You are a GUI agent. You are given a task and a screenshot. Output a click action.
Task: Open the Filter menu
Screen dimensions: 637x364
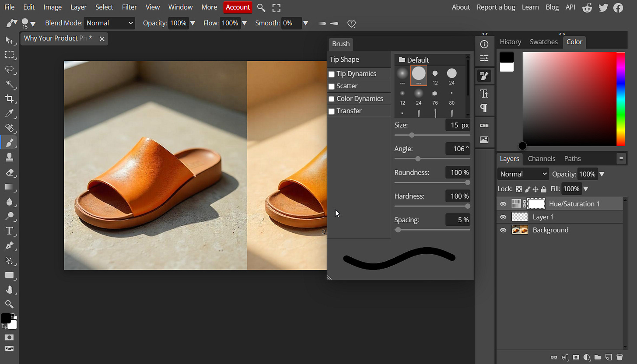tap(129, 7)
